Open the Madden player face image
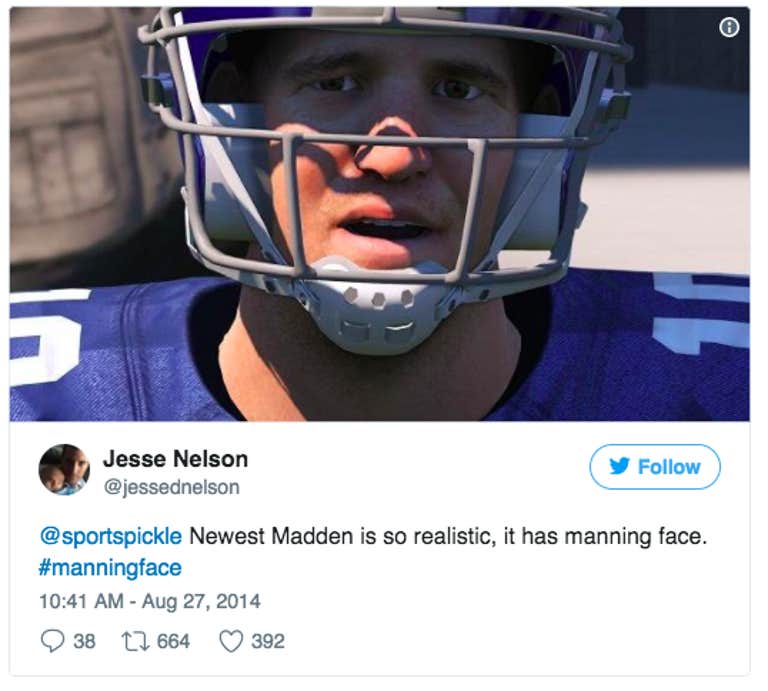The width and height of the screenshot is (768, 691). tap(380, 214)
